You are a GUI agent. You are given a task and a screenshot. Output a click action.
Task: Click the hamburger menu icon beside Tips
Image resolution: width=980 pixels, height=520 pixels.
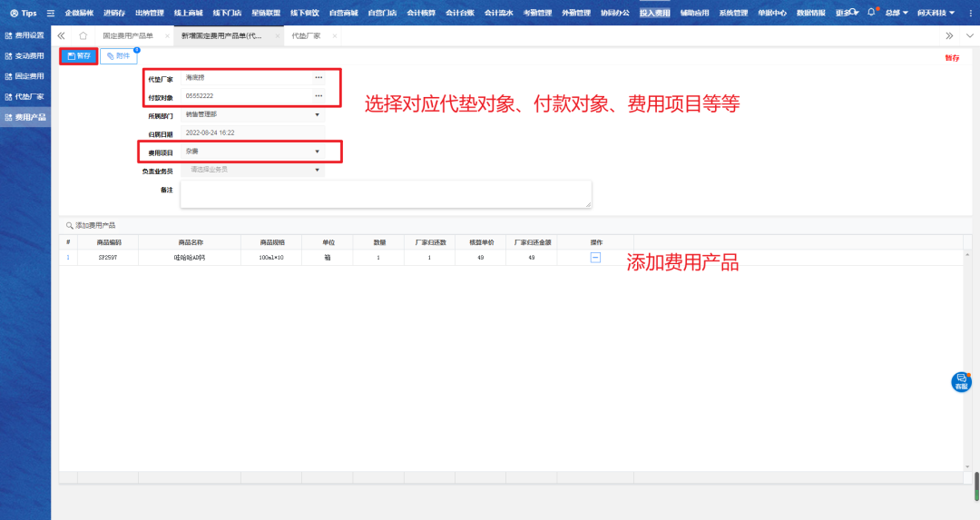click(51, 13)
